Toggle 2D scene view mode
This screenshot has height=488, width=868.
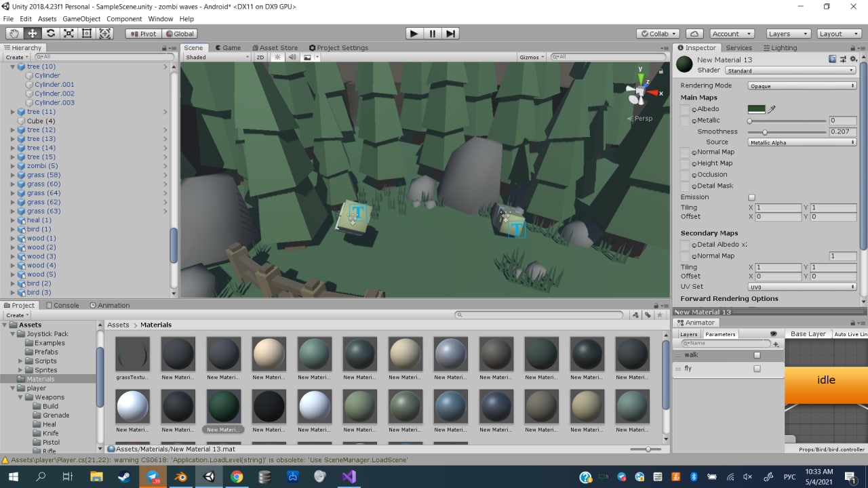point(260,57)
